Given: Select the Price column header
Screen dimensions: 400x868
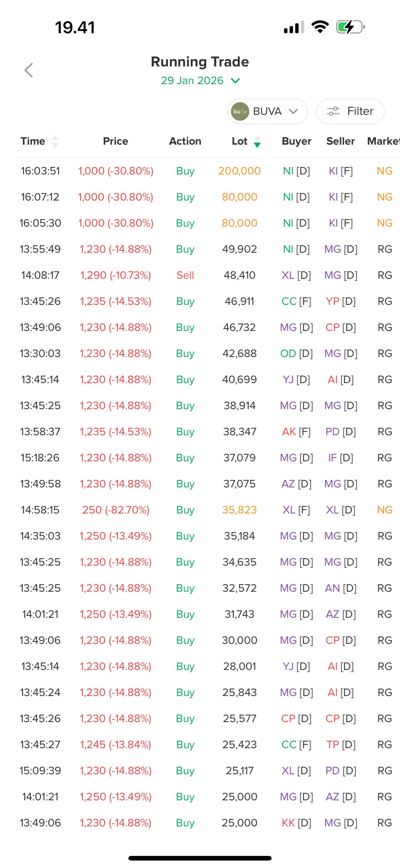Looking at the screenshot, I should (x=115, y=141).
